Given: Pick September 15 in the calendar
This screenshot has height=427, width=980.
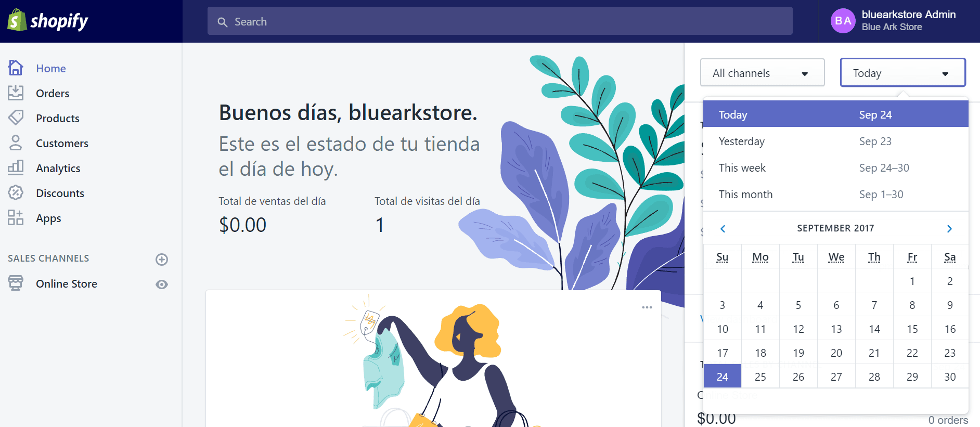Looking at the screenshot, I should click(x=912, y=328).
